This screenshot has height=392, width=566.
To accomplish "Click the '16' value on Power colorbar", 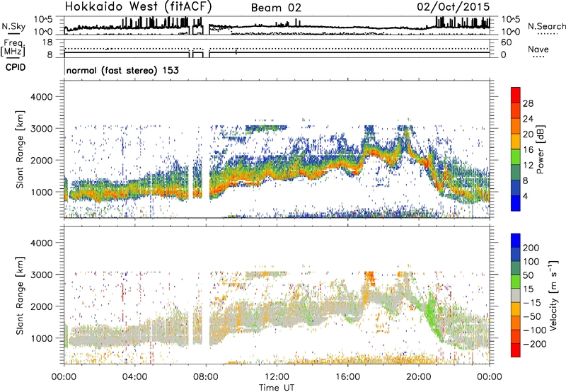I will point(528,150).
